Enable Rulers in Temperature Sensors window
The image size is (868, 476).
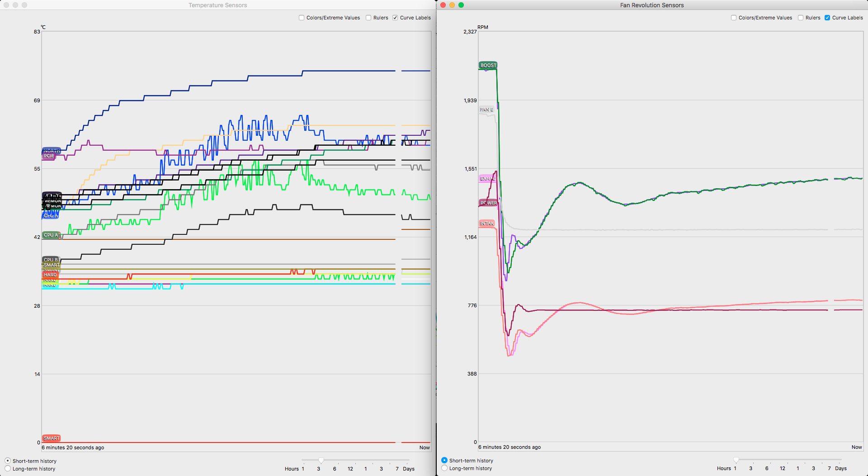(x=368, y=18)
